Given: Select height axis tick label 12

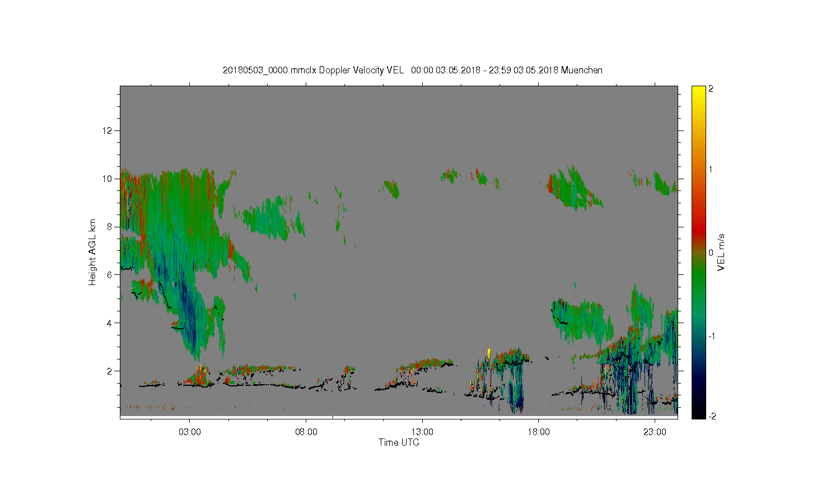Looking at the screenshot, I should coord(108,130).
